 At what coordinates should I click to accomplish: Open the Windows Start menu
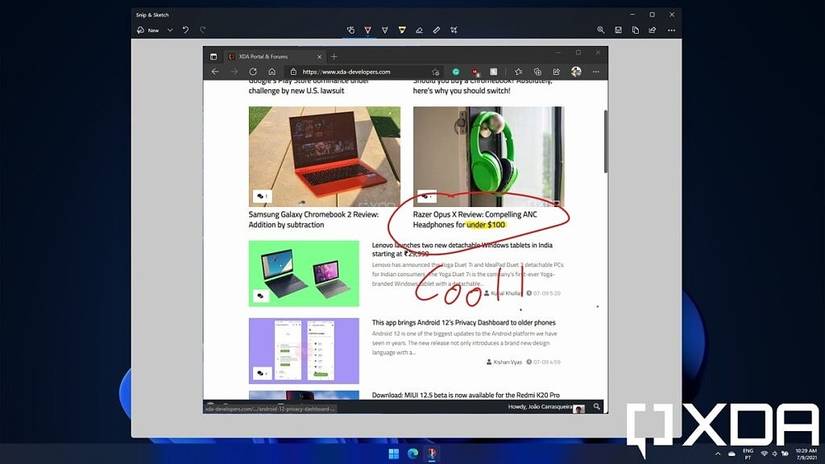coord(394,453)
